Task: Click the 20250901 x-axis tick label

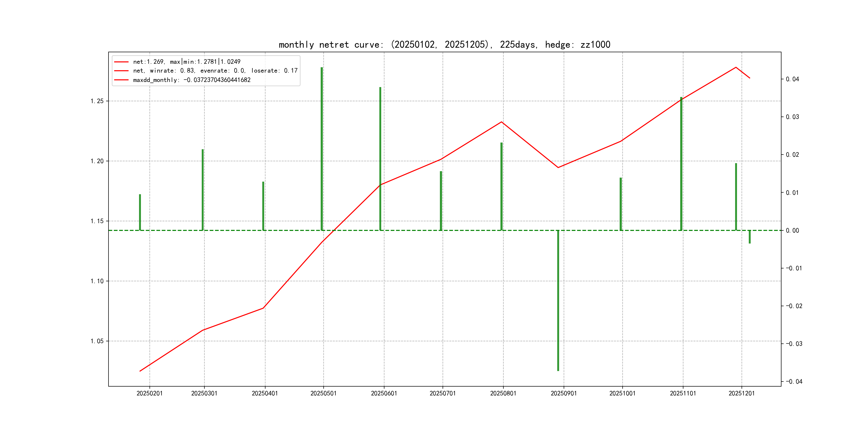Action: pyautogui.click(x=564, y=393)
